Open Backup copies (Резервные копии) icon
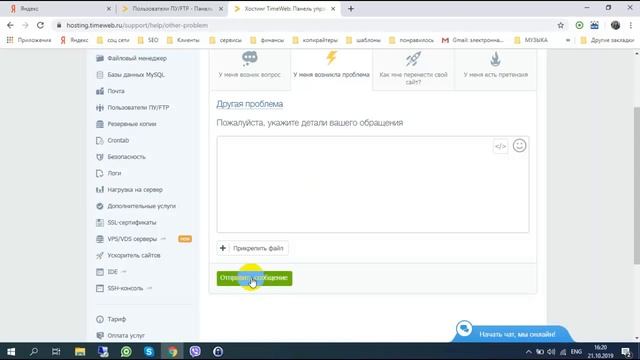The image size is (640, 360). point(100,124)
